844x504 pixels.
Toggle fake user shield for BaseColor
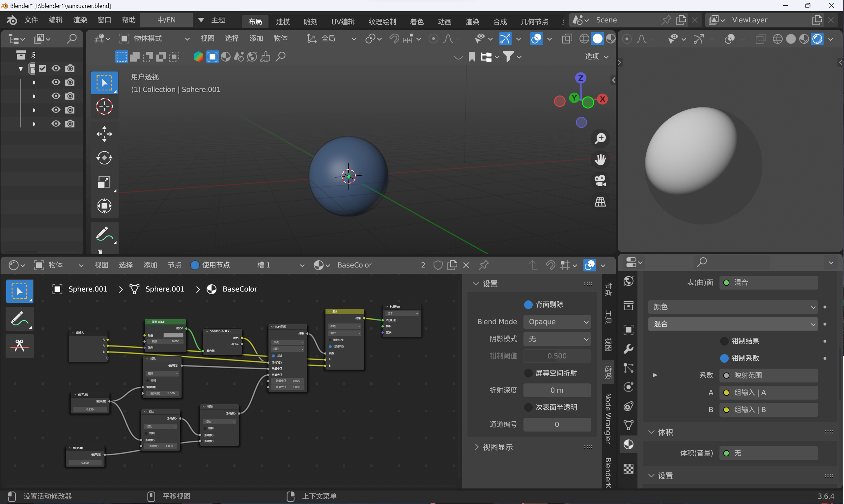[x=438, y=265]
